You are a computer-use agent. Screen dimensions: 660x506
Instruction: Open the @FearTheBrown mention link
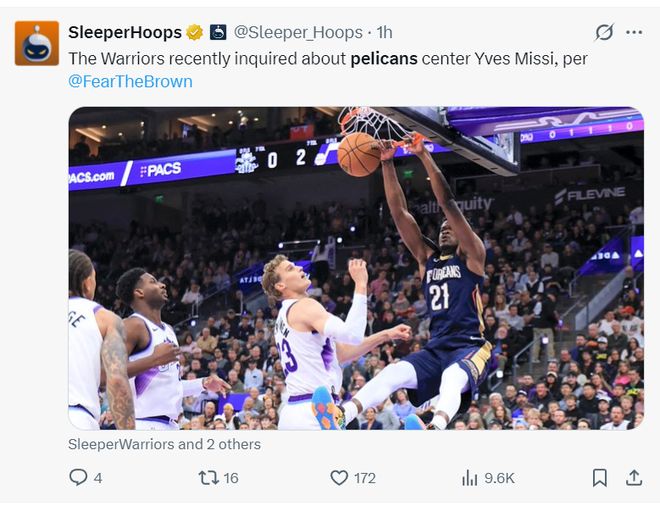[x=130, y=81]
